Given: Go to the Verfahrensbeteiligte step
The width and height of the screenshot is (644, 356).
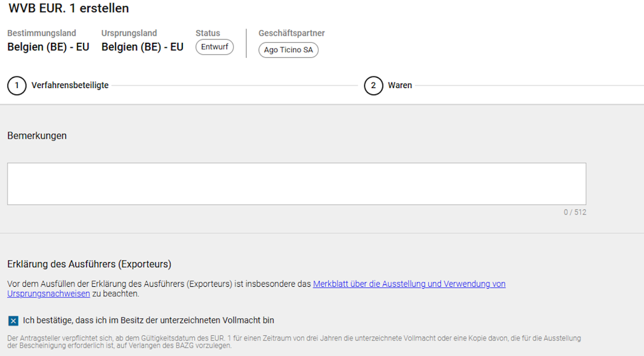Looking at the screenshot, I should (70, 86).
